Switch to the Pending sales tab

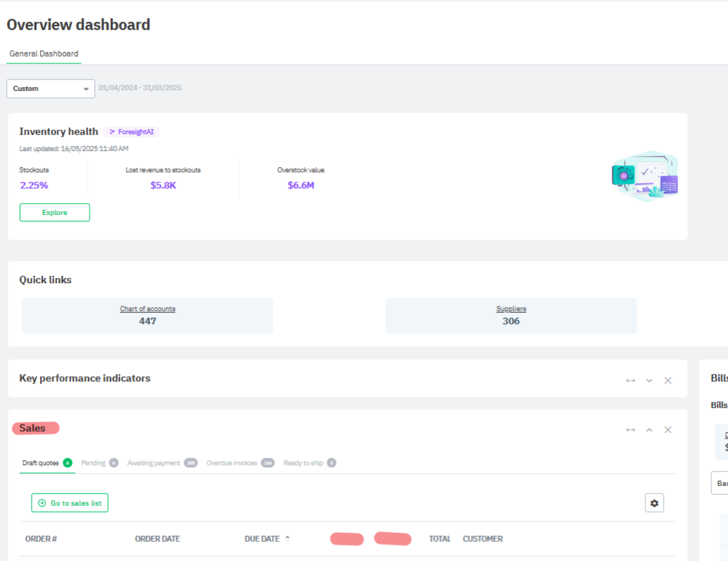[x=93, y=463]
